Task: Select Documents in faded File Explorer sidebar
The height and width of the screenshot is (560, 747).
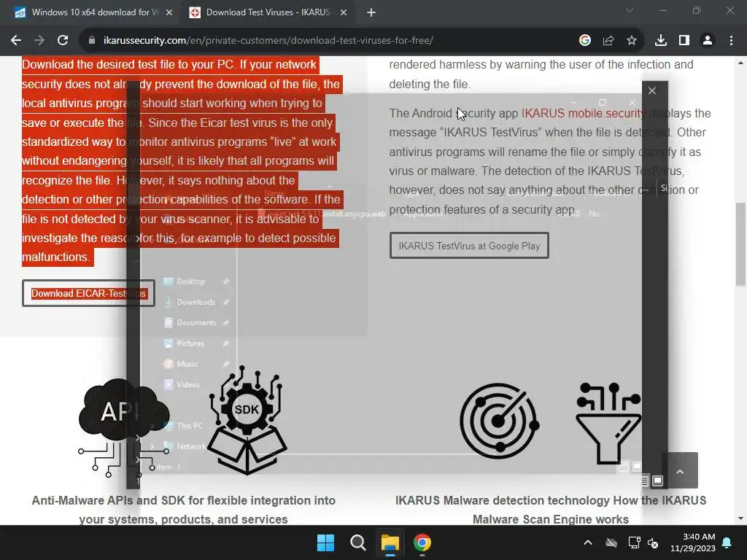Action: pos(196,322)
